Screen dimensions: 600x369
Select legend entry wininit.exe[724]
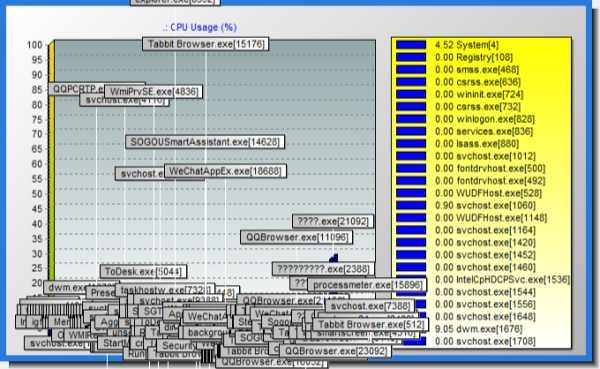[479, 94]
